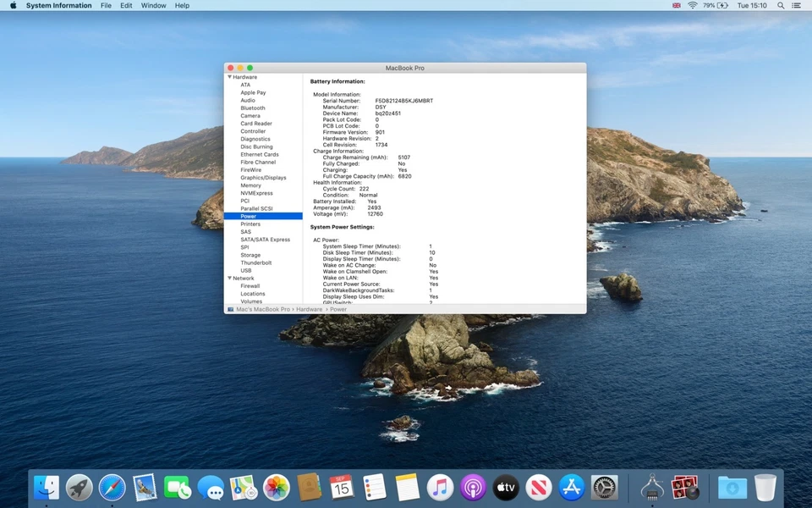Image resolution: width=812 pixels, height=508 pixels.
Task: Select Audio in the sidebar
Action: coord(248,100)
